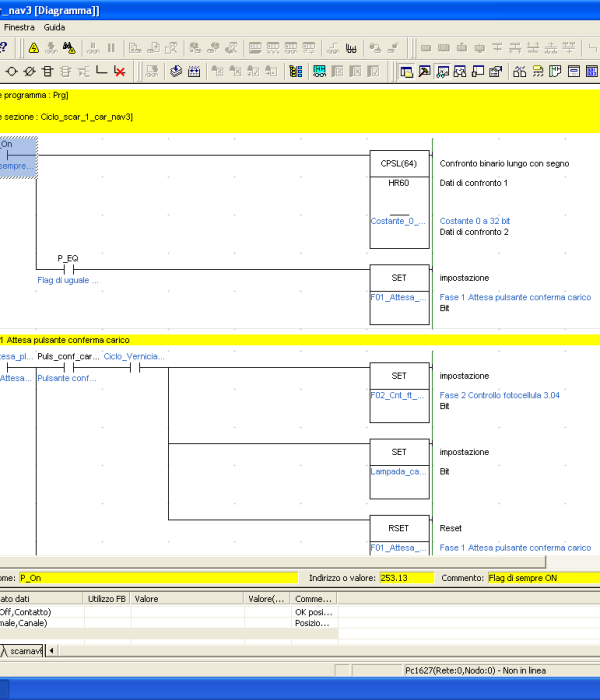Open the Guida menu
The image size is (600, 700).
coord(54,27)
